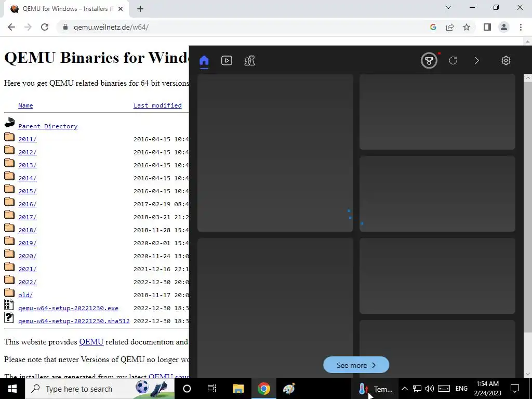The height and width of the screenshot is (399, 532).
Task: Go forward in Chrome
Action: (x=28, y=27)
